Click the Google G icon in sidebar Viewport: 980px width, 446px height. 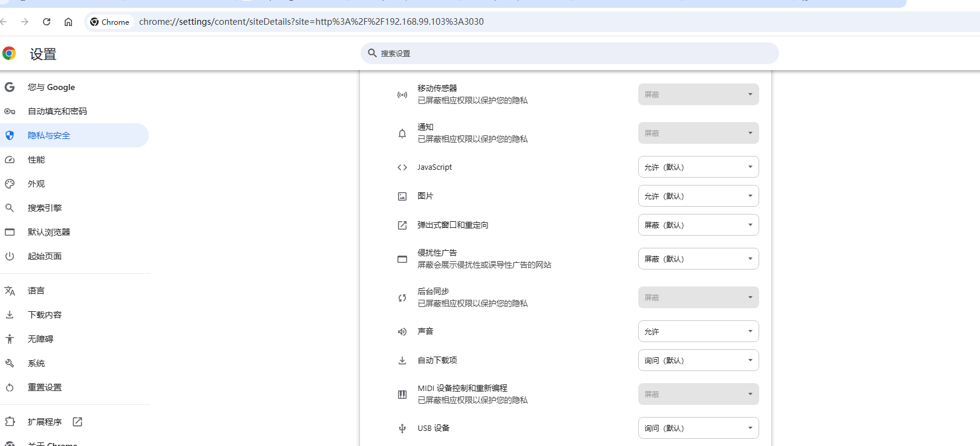click(x=10, y=87)
